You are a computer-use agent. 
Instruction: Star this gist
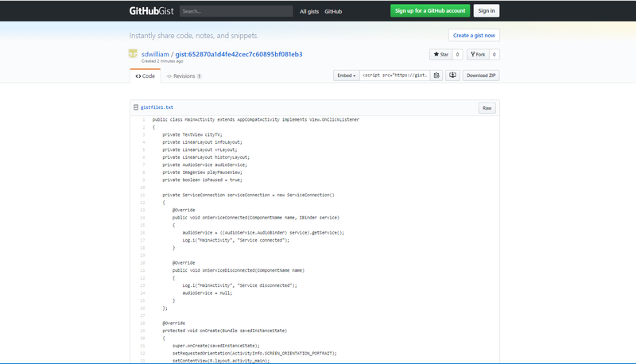click(441, 55)
